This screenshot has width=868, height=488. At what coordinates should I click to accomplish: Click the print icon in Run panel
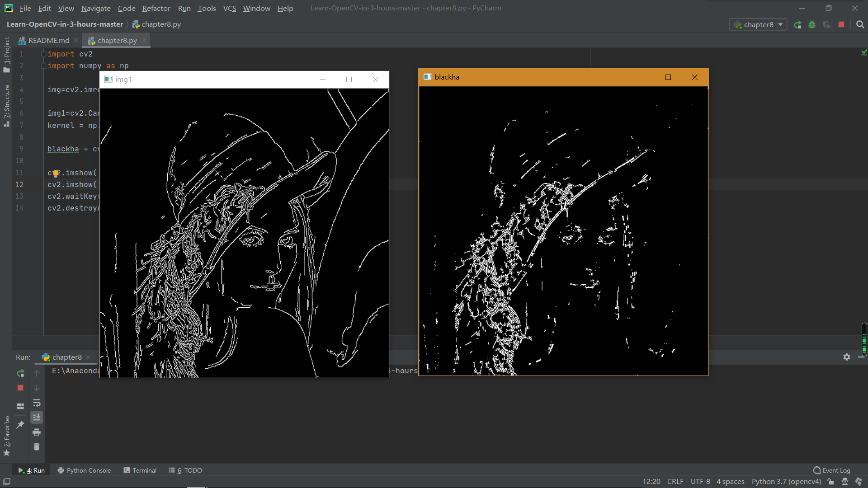pos(37,432)
